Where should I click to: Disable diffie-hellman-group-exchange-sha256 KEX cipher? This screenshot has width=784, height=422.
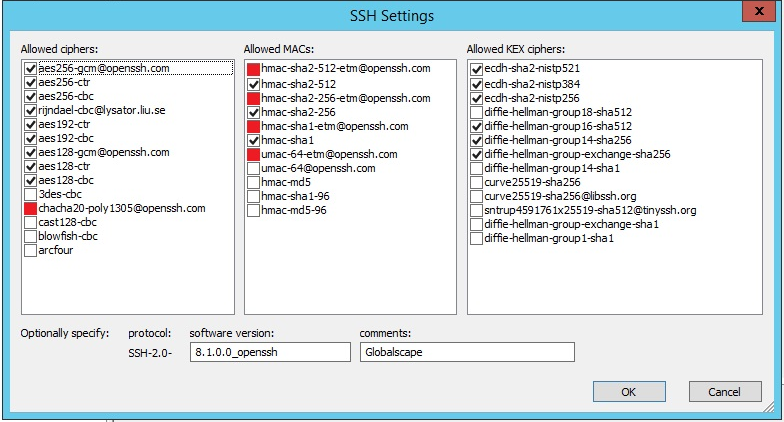click(477, 155)
